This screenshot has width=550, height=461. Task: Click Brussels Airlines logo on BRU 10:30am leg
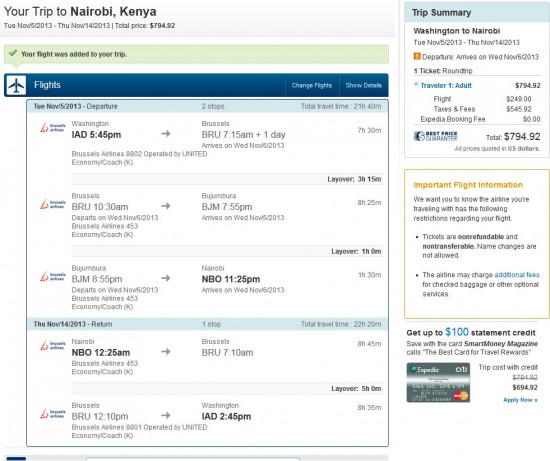(53, 204)
